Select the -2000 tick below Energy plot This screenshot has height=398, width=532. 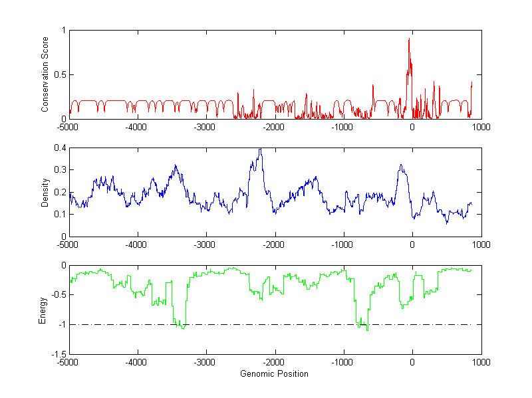[274, 363]
